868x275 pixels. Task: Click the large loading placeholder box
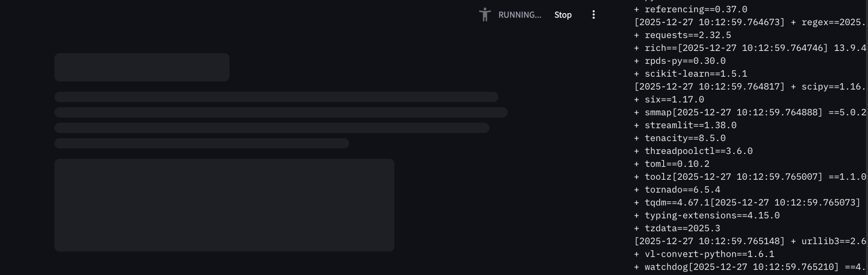pos(224,205)
